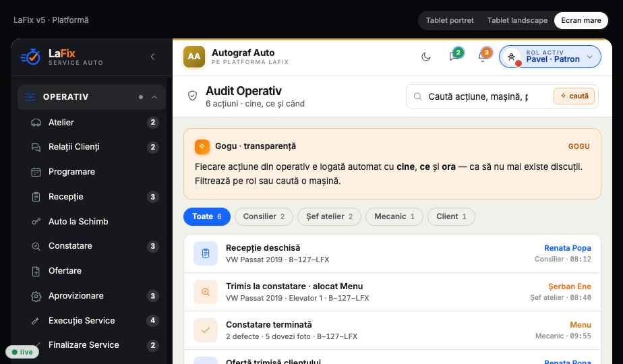623x364 pixels.
Task: Click the Recepție clipboard icon in sidebar
Action: pos(36,197)
